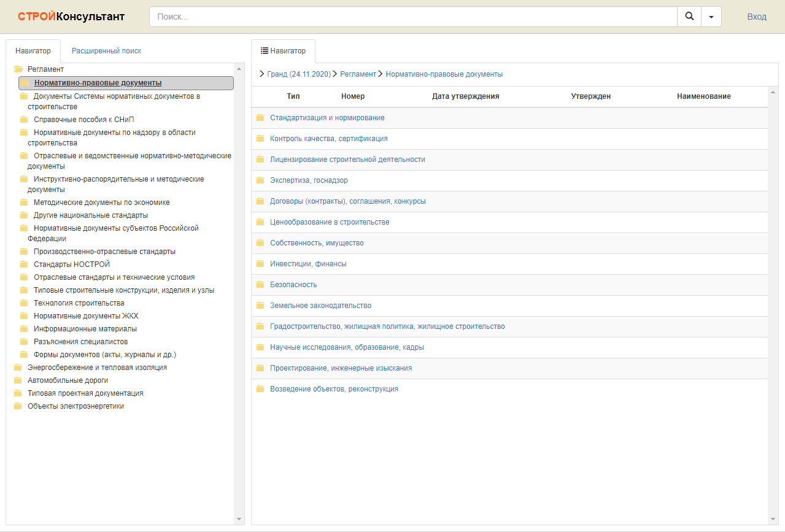Open Отраслевые стандарты и технические условия

(x=114, y=277)
